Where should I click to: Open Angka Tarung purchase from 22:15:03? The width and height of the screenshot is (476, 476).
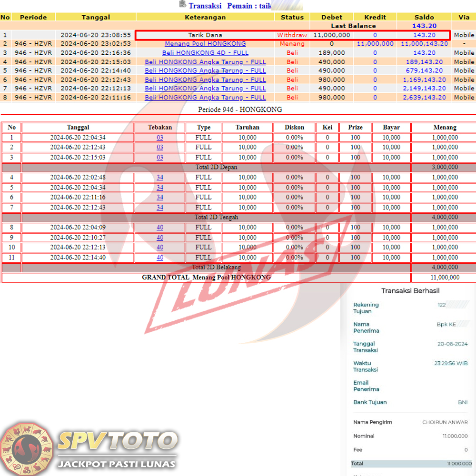205,62
